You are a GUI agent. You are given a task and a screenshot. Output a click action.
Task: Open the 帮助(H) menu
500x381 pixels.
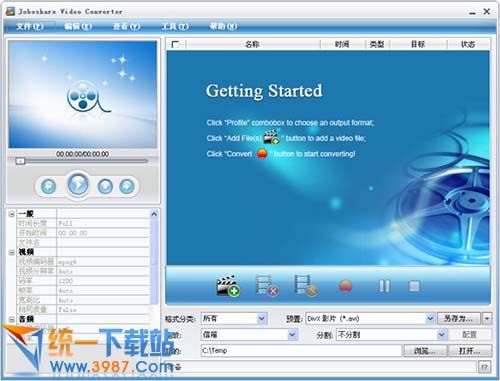click(223, 26)
